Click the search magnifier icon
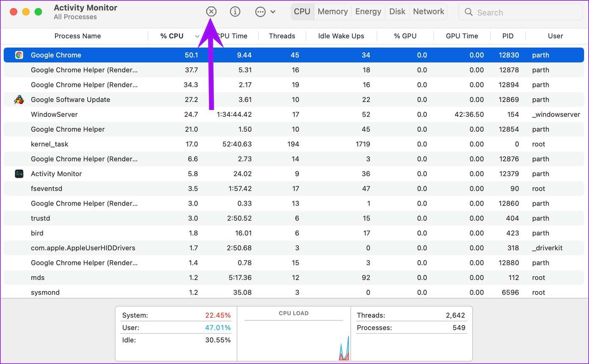 click(x=468, y=12)
